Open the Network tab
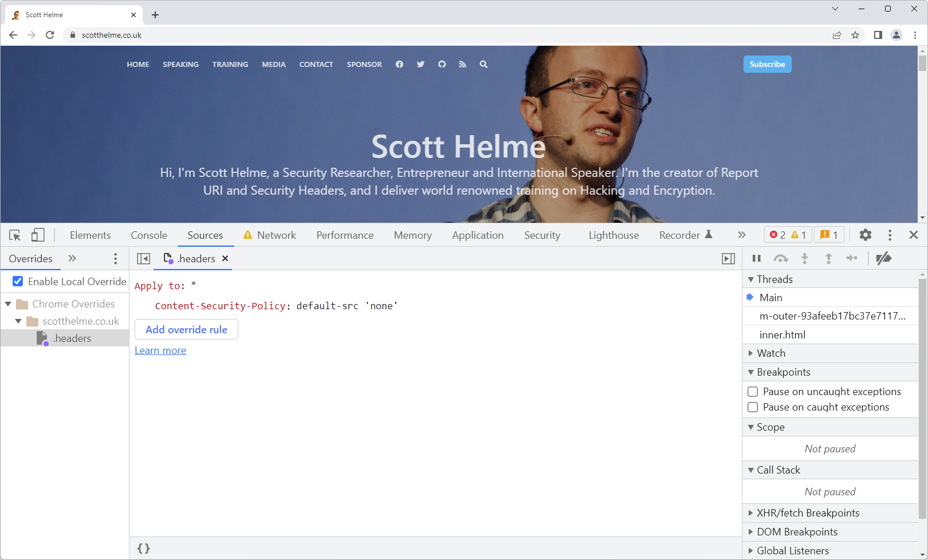This screenshot has width=928, height=560. point(269,235)
